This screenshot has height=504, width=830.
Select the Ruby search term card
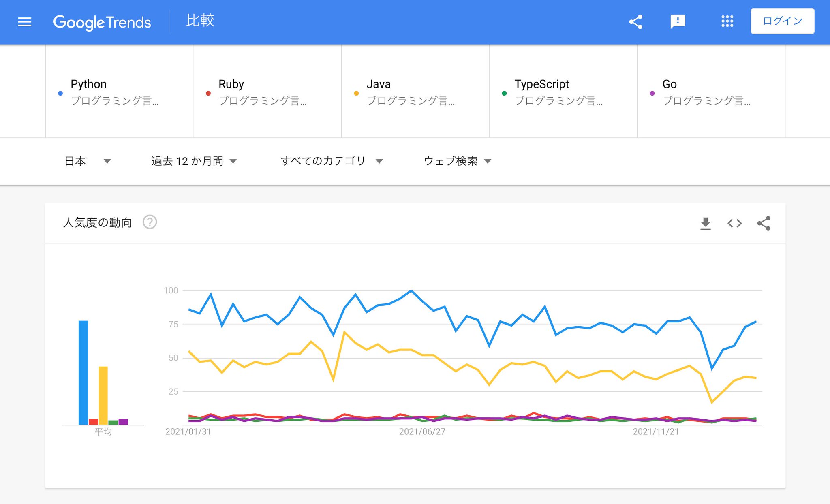tap(267, 92)
